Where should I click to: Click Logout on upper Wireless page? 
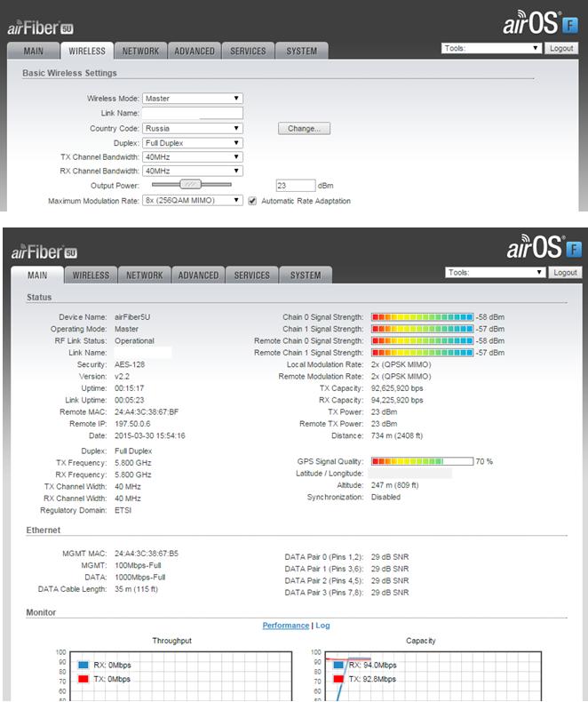click(561, 48)
